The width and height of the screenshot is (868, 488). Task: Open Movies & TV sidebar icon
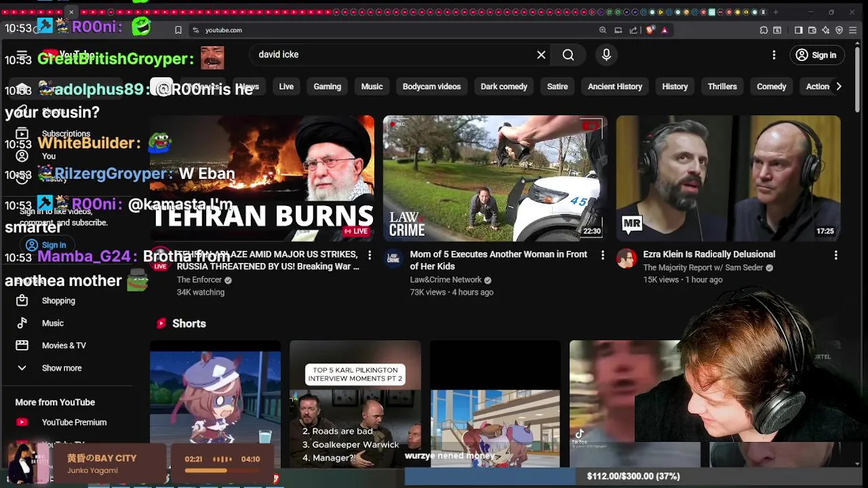22,346
